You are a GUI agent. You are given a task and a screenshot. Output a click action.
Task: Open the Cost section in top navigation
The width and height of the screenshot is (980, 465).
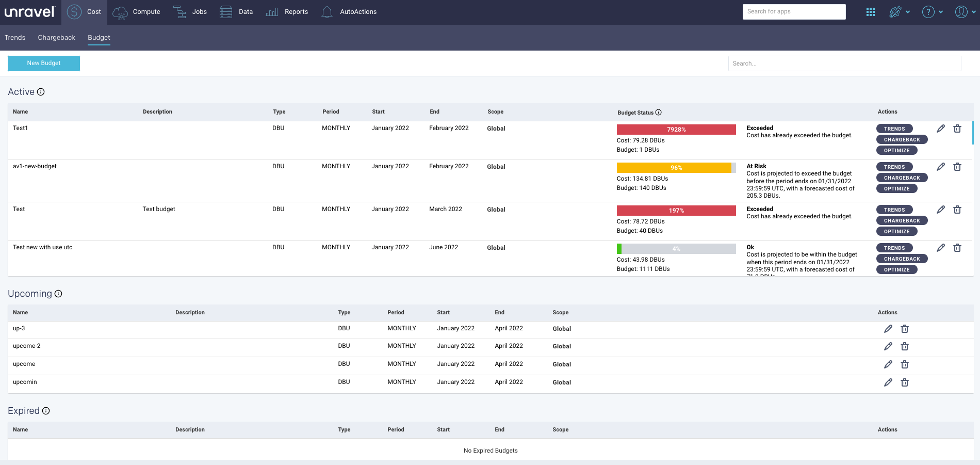[84, 12]
